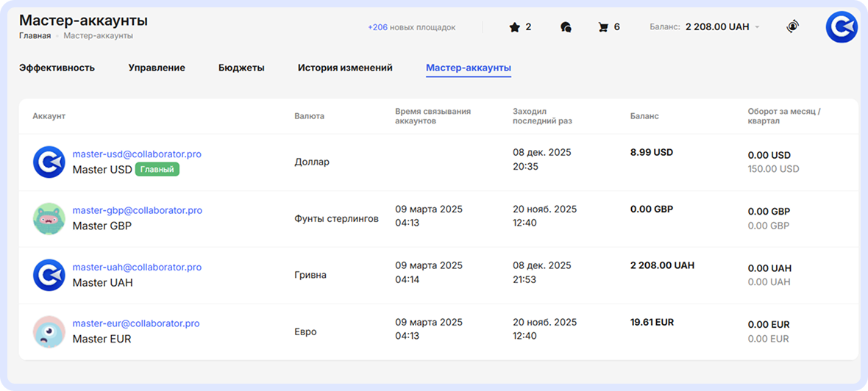Click the +206 новых площадок link

[x=411, y=27]
